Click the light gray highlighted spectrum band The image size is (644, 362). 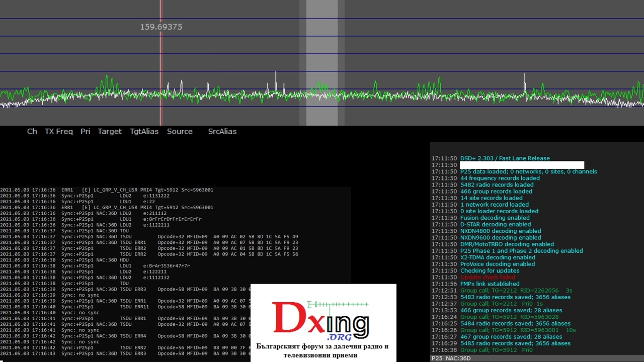[322, 63]
